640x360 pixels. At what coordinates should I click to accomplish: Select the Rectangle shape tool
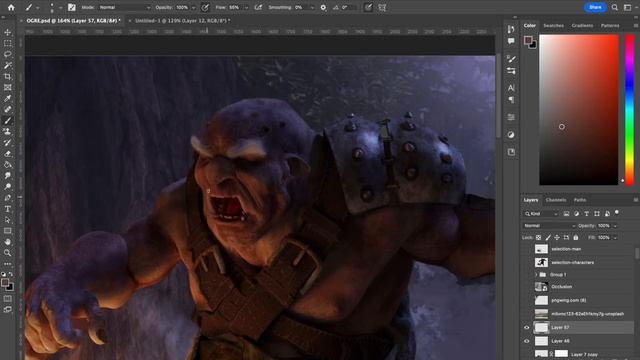7,231
